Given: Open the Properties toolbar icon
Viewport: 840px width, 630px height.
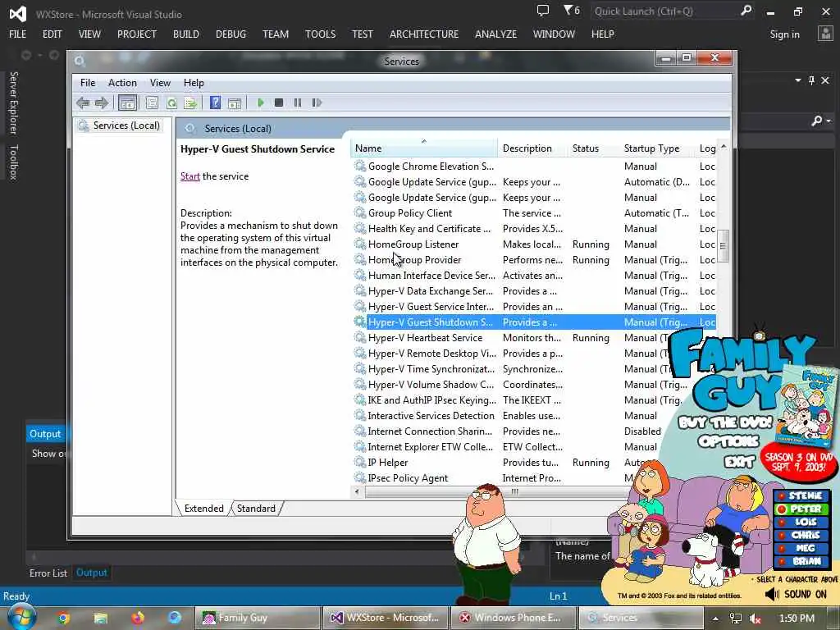Looking at the screenshot, I should tap(152, 103).
